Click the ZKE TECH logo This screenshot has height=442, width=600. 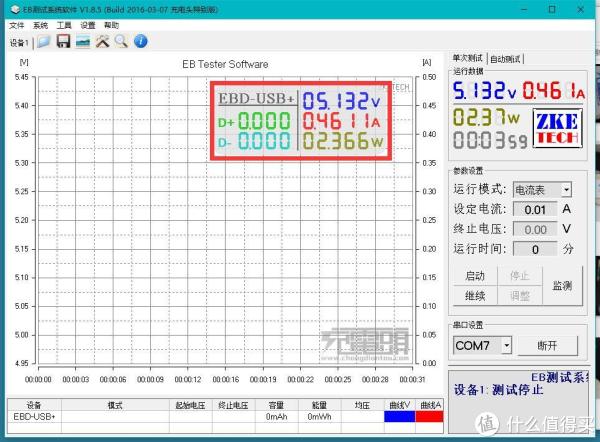point(558,129)
